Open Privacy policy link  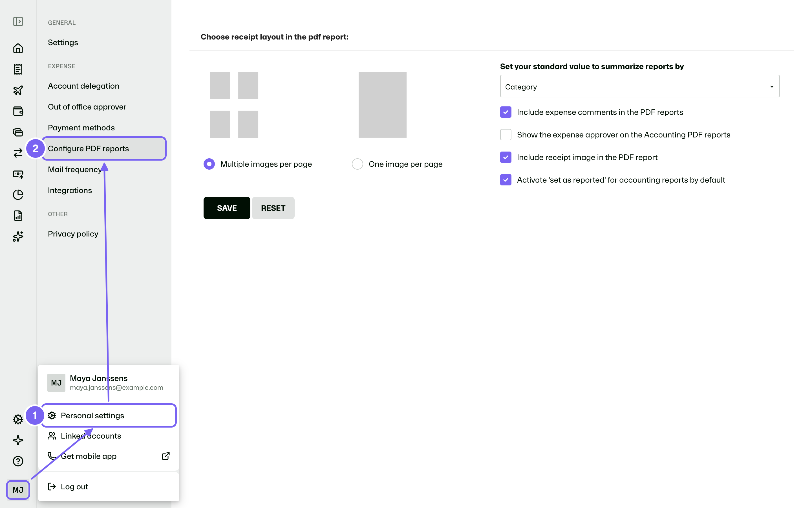[x=73, y=234]
